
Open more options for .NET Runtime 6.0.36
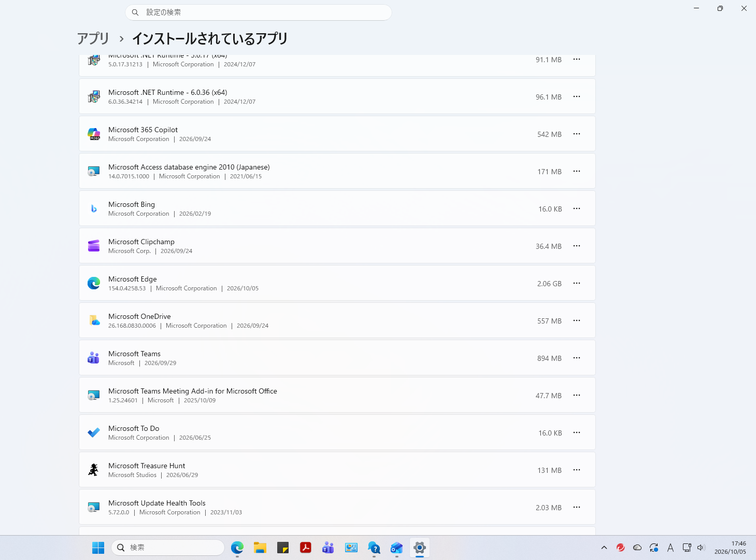click(577, 96)
